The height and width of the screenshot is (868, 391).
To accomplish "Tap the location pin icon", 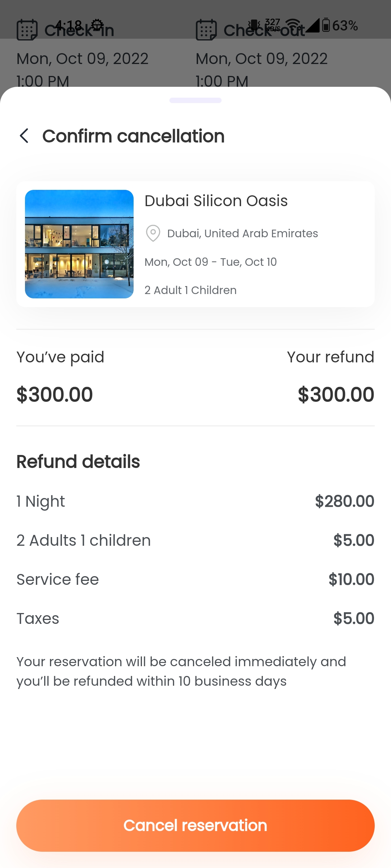I will pyautogui.click(x=153, y=233).
